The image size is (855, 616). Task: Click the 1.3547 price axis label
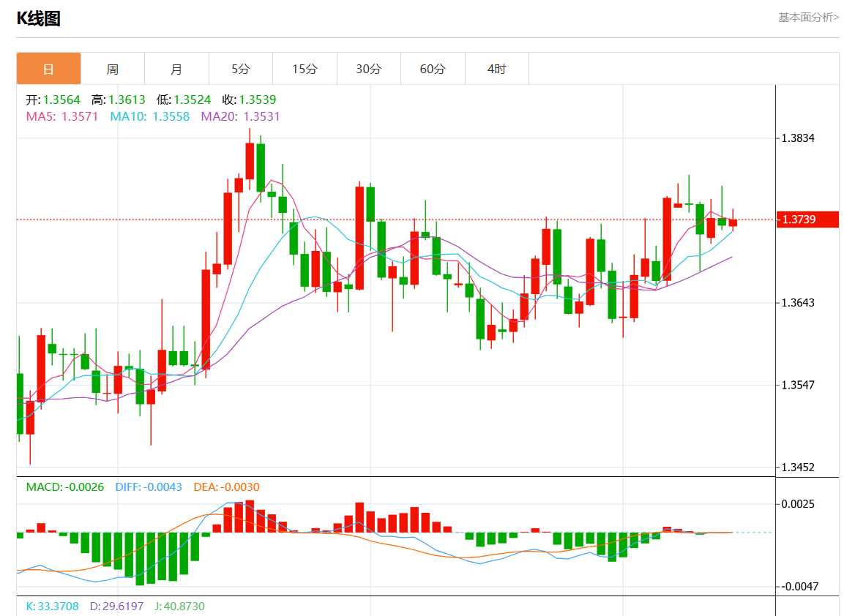798,385
